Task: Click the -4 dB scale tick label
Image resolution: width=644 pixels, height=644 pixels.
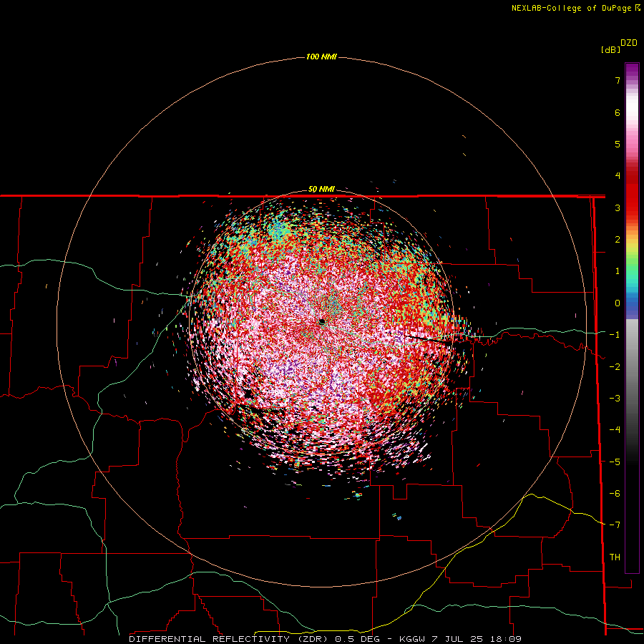Action: [615, 430]
